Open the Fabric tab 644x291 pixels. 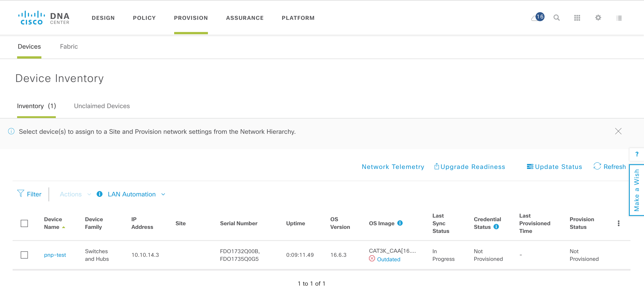point(69,47)
